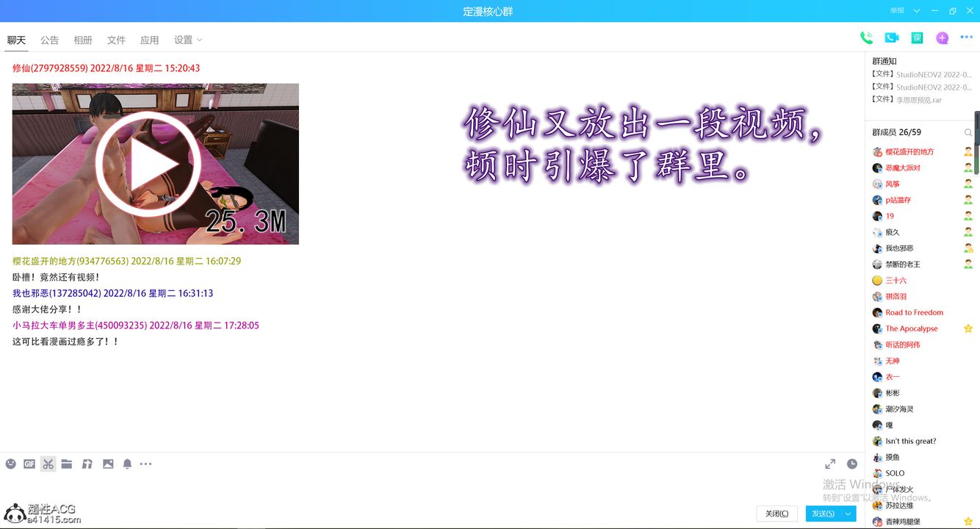Click the 关闭(C) button
Screen dimensions: 980x529
(x=777, y=514)
